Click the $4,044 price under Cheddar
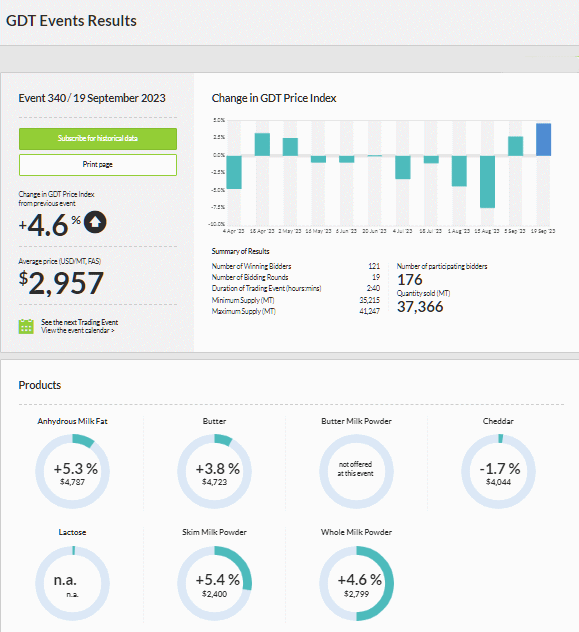Screen dimensions: 579x632 pyautogui.click(x=498, y=482)
